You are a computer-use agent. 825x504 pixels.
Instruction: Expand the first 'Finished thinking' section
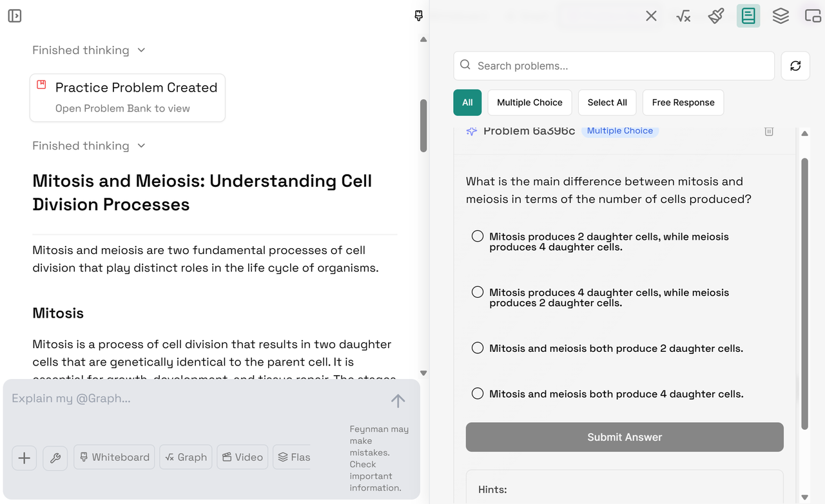[89, 50]
